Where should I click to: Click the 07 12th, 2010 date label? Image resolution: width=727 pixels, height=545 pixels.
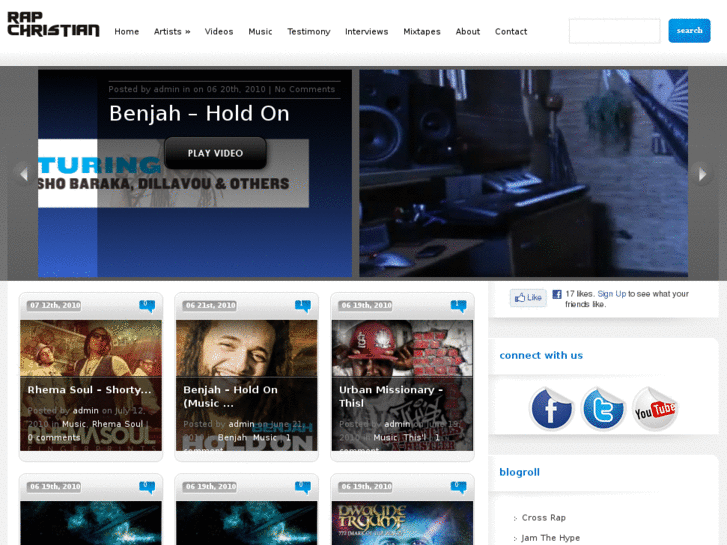point(55,305)
